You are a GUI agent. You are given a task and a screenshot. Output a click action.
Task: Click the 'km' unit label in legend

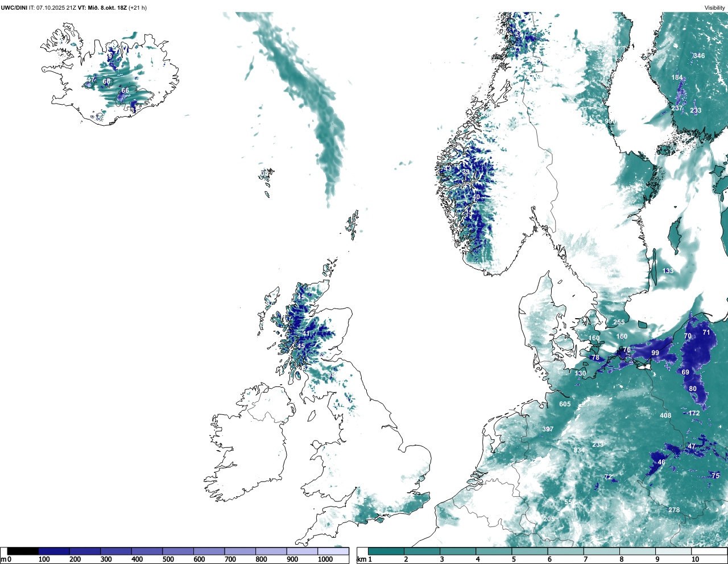[x=361, y=559]
